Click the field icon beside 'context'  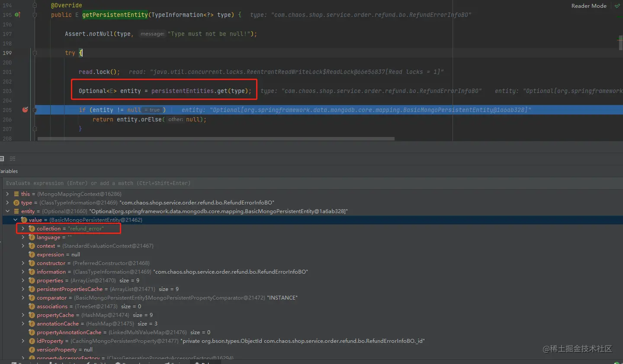[x=32, y=246]
